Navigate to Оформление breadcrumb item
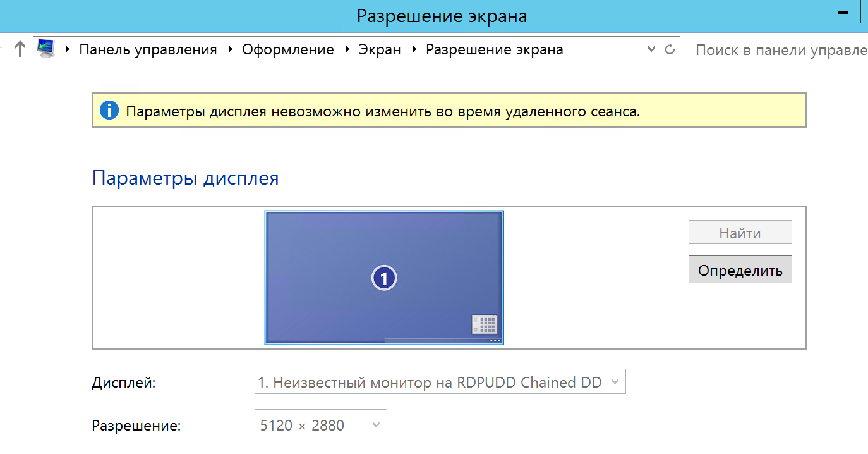This screenshot has width=868, height=454. [288, 49]
